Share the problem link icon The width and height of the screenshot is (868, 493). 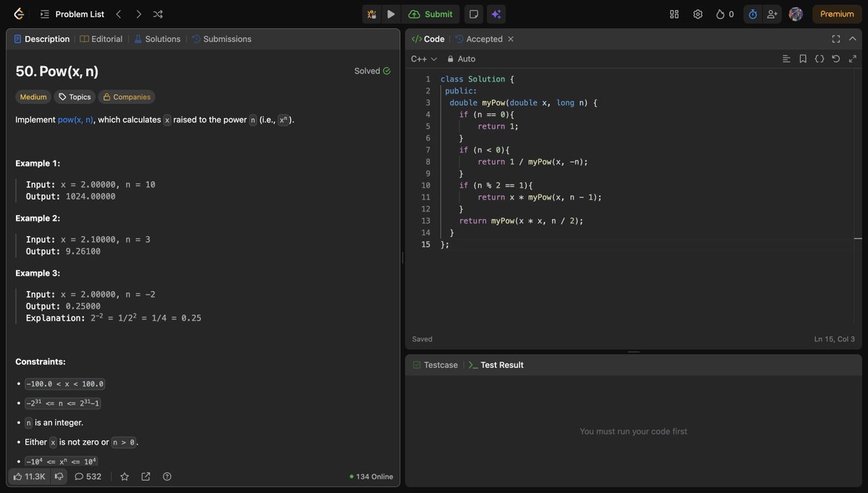[145, 476]
